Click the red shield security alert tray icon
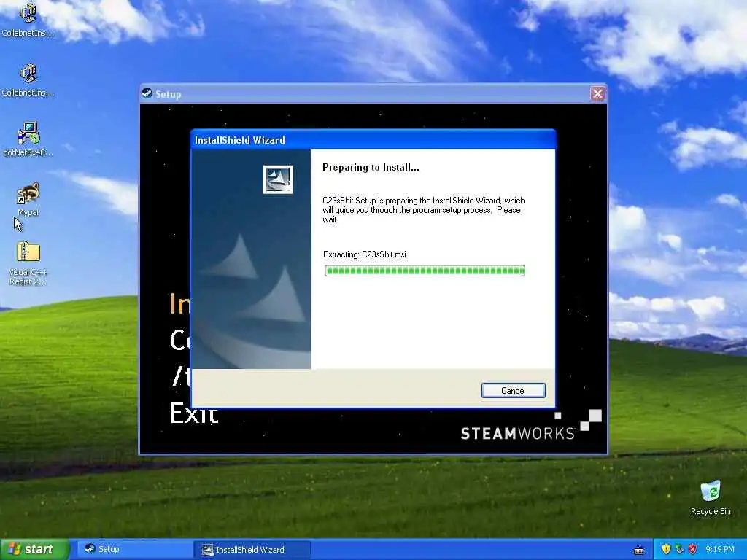 [x=693, y=549]
